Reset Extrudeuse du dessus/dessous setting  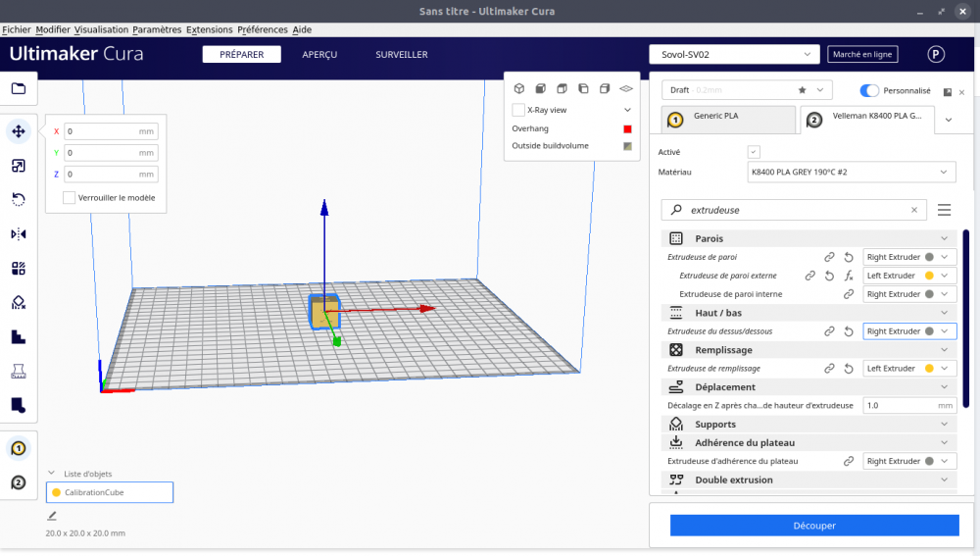tap(848, 331)
